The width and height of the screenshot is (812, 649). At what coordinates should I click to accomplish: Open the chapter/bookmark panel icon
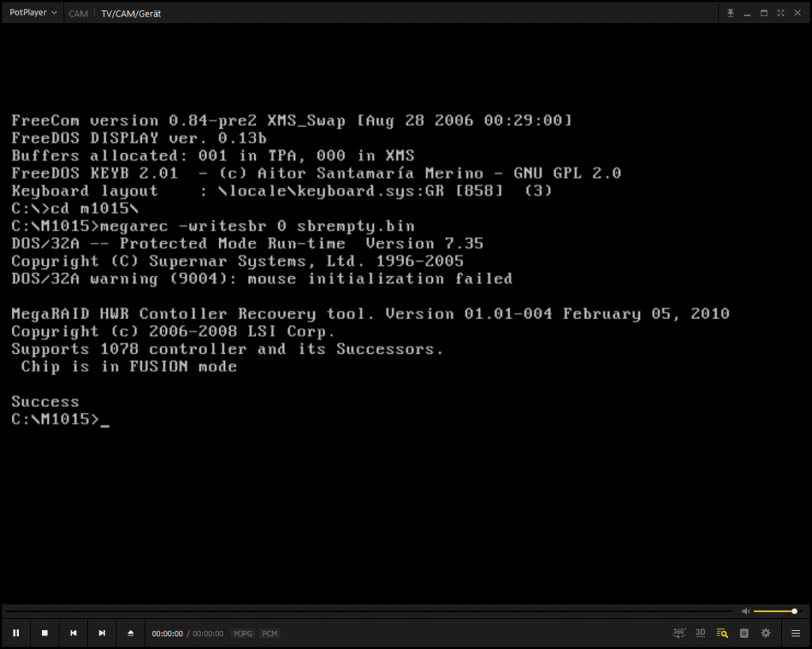click(744, 633)
